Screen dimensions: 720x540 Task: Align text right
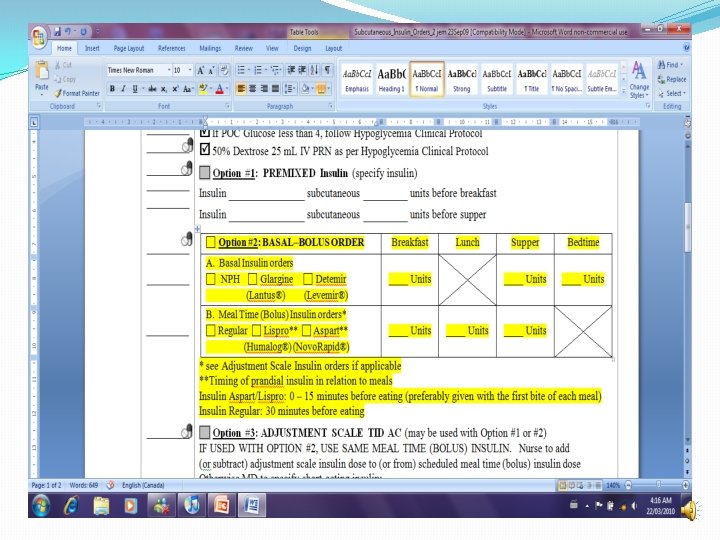pos(264,89)
